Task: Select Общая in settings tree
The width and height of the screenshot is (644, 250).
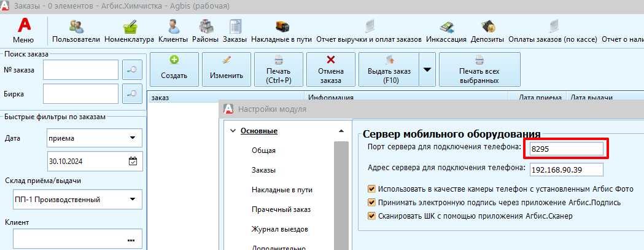Action: click(x=263, y=150)
